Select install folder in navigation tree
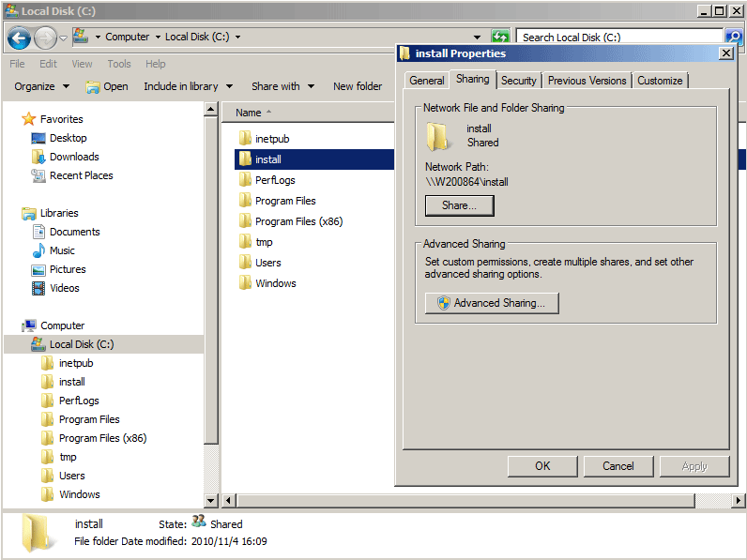Screen dimensions: 747x560 (63, 382)
